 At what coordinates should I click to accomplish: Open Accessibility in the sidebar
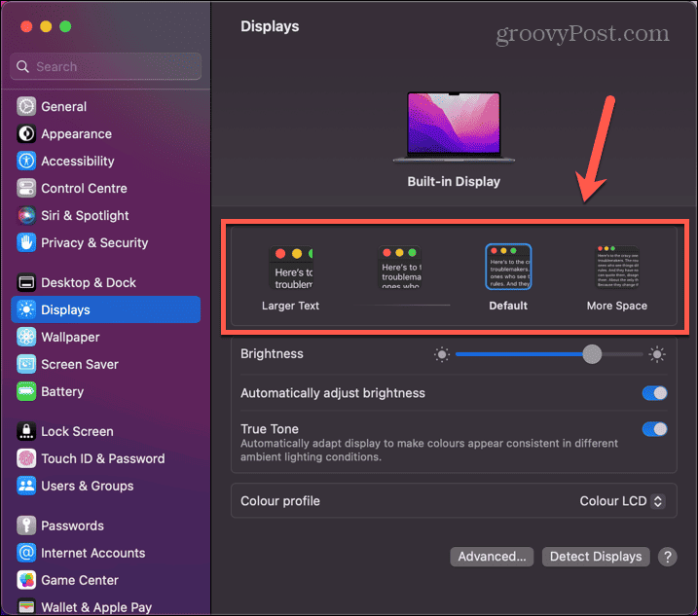tap(105, 161)
